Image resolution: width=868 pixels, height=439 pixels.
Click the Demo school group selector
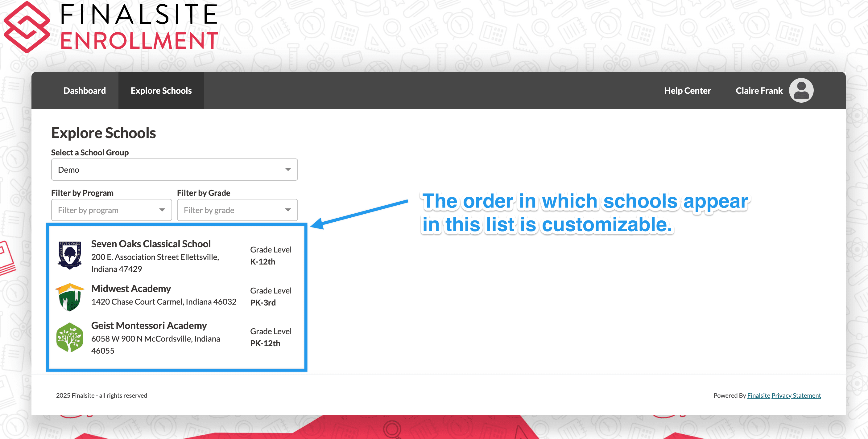[174, 170]
